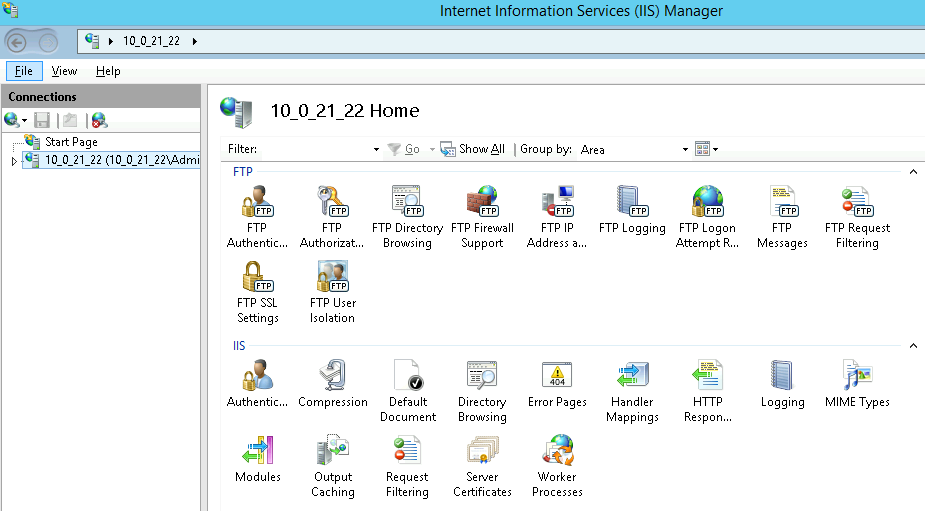Open the Help menu
The height and width of the screenshot is (511, 925).
(108, 71)
